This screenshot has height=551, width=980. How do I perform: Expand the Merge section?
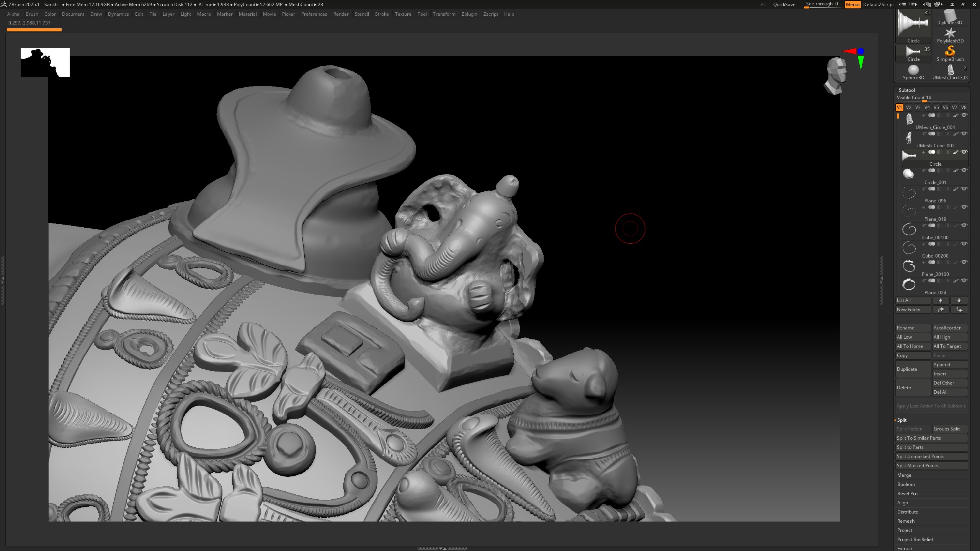coord(904,475)
